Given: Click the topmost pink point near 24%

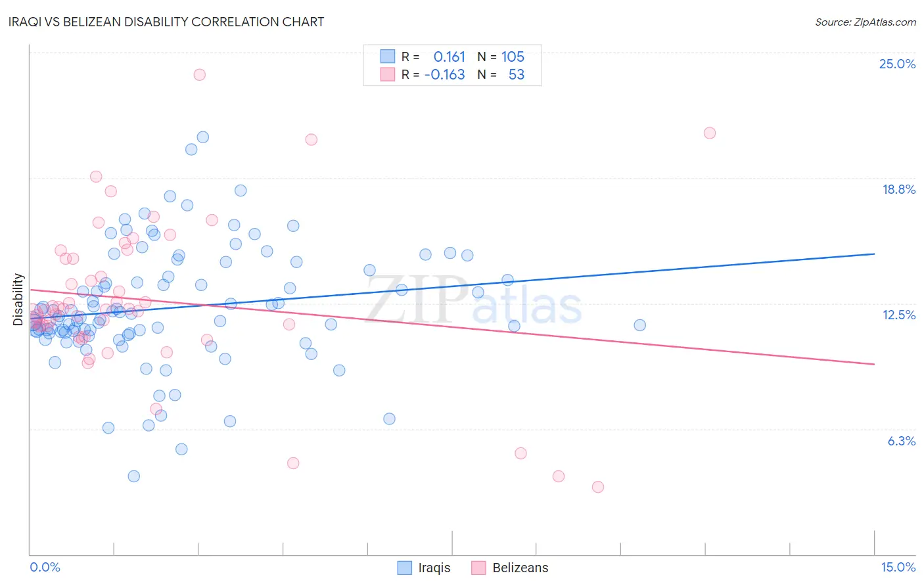Looking at the screenshot, I should click(x=200, y=75).
